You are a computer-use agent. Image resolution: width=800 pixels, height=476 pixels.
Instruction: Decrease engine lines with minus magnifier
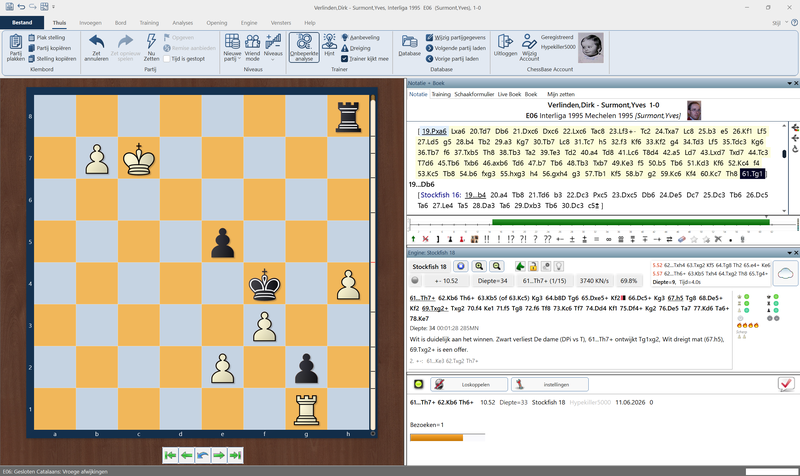click(x=497, y=266)
